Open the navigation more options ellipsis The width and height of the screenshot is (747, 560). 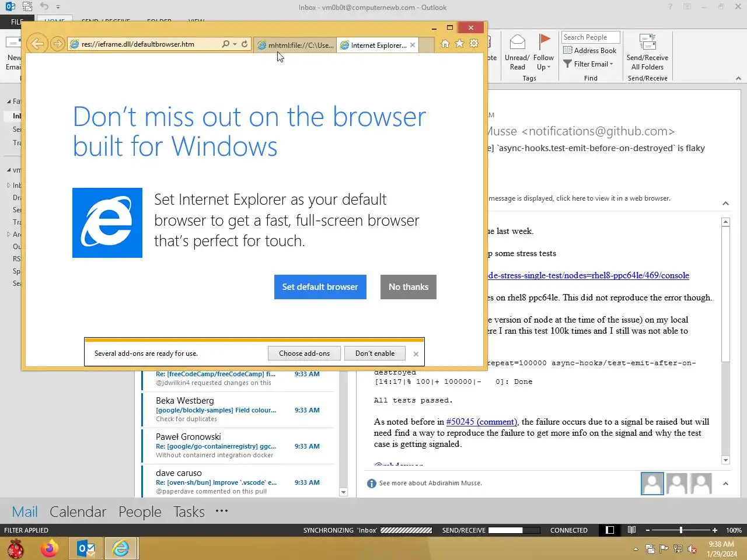[222, 511]
